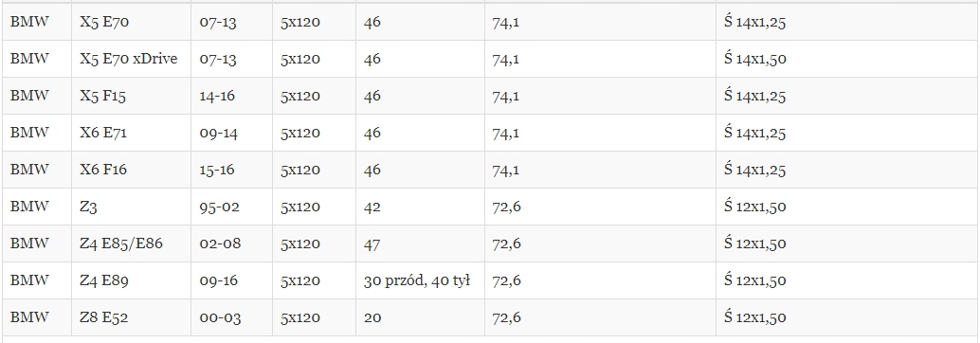Select the X6 E71 model cell
980x343 pixels.
pos(131,133)
